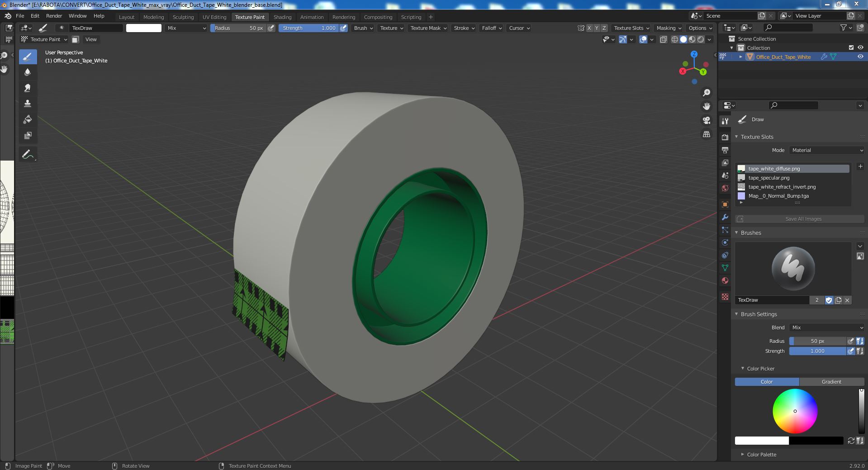Select the Fill bucket tool
Screen dimensions: 868x470
[28, 119]
